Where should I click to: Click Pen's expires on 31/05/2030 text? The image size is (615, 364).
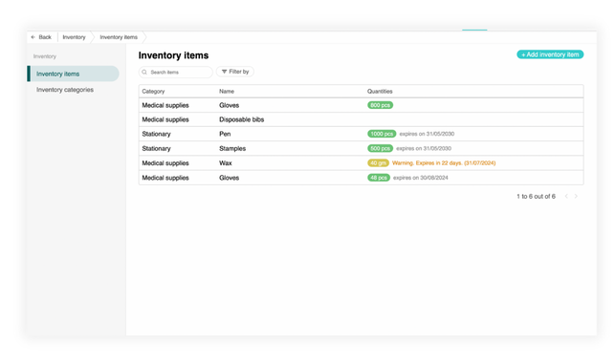click(x=427, y=134)
